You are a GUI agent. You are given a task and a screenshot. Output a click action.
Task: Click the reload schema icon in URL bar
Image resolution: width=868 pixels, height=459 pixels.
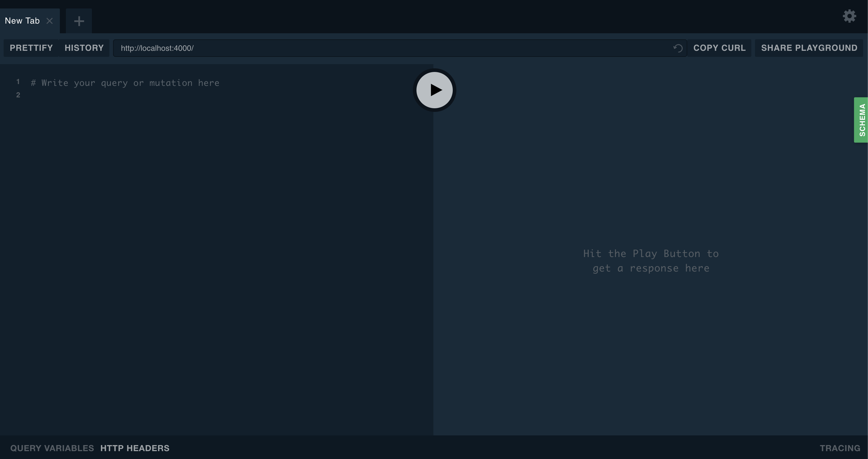click(x=678, y=48)
